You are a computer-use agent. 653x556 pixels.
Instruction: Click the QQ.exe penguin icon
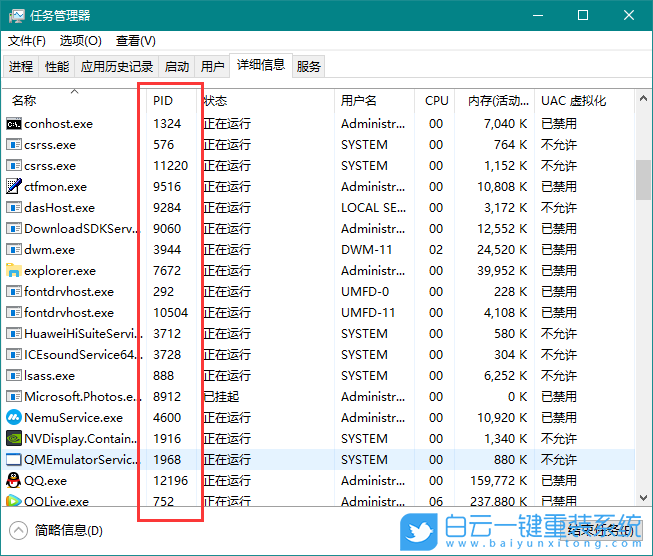14,480
